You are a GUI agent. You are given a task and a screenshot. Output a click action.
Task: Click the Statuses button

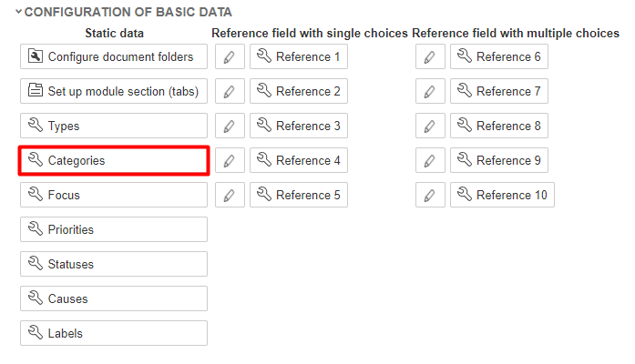click(114, 265)
